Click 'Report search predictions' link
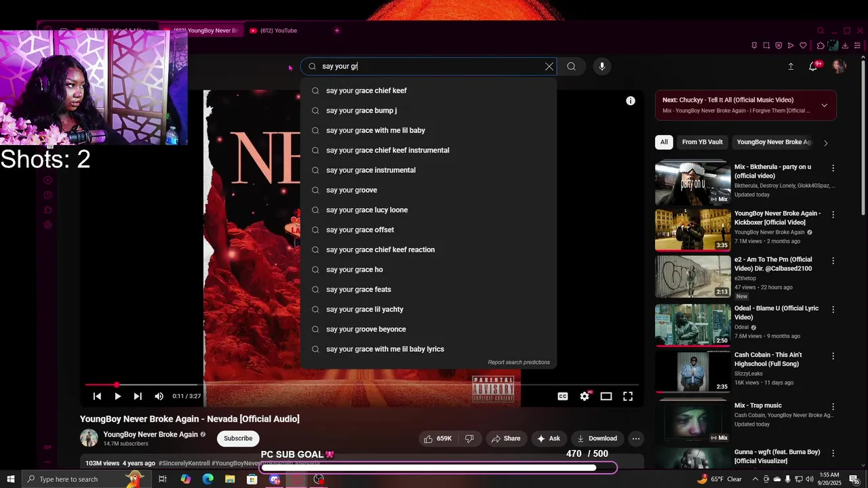This screenshot has height=488, width=868. tap(519, 362)
